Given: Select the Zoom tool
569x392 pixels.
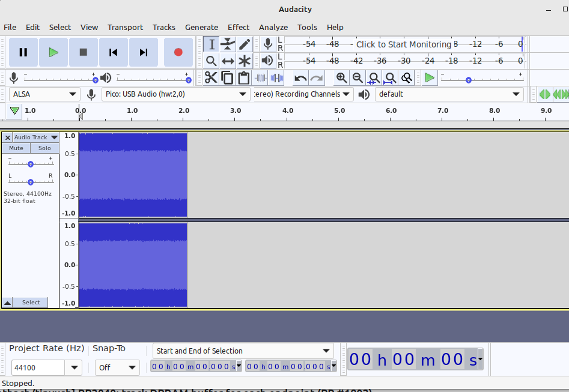Looking at the screenshot, I should (211, 61).
